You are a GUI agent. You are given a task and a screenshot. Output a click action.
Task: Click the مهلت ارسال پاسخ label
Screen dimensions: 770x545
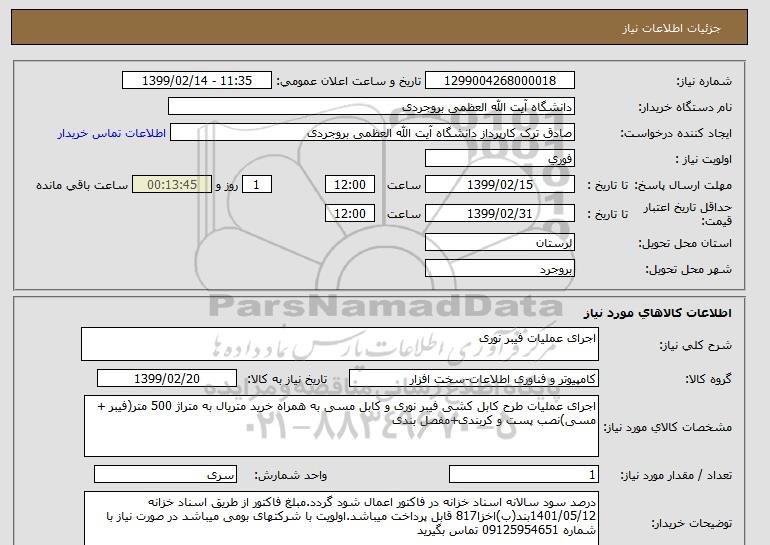[x=683, y=186]
